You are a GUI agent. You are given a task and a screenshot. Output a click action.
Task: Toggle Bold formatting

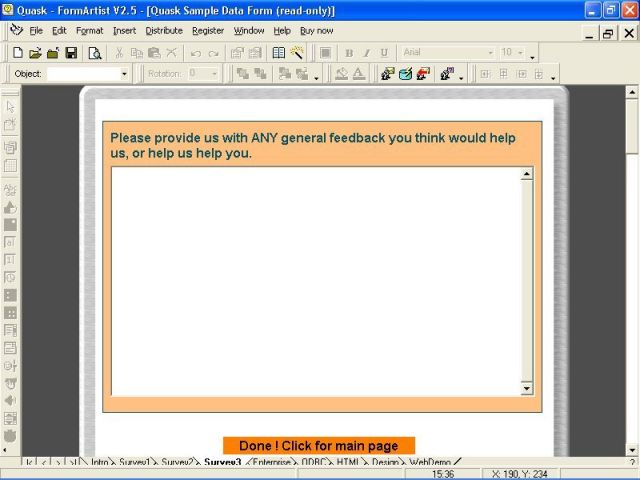349,53
